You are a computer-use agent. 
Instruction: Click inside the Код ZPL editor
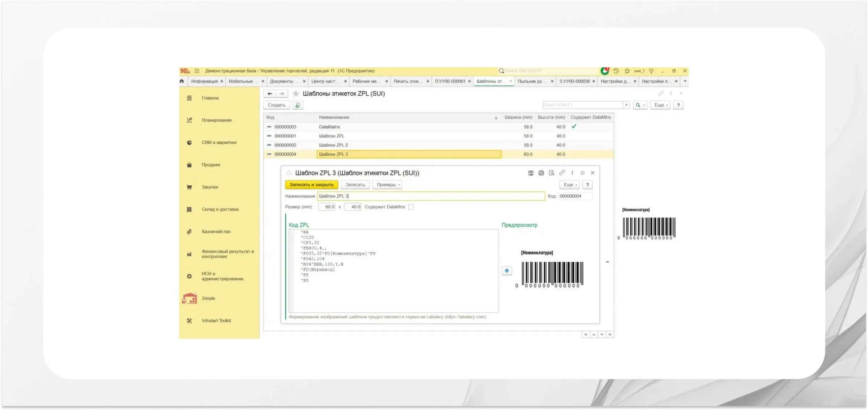393,271
